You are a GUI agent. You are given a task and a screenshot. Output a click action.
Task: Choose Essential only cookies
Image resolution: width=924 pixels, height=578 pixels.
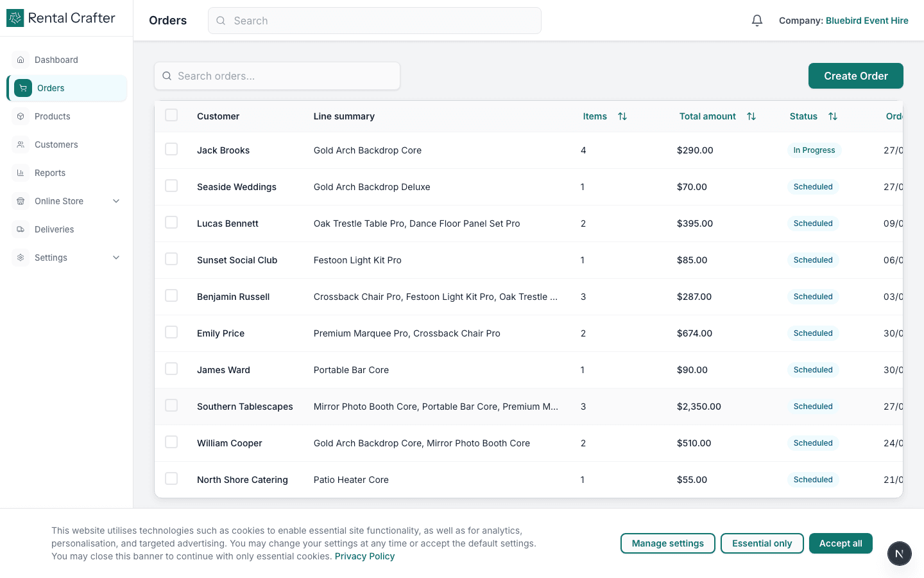(x=762, y=543)
